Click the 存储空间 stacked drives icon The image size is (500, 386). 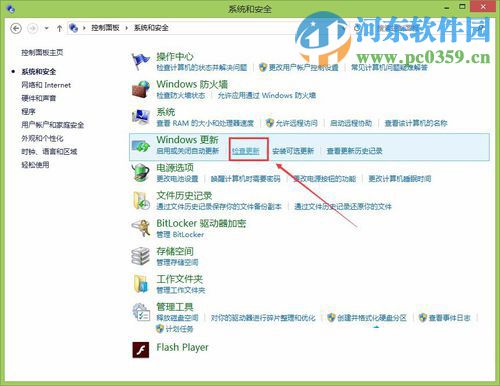pyautogui.click(x=141, y=256)
